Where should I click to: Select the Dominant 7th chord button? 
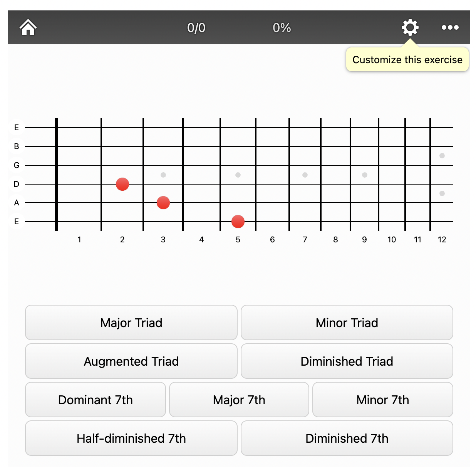[96, 400]
